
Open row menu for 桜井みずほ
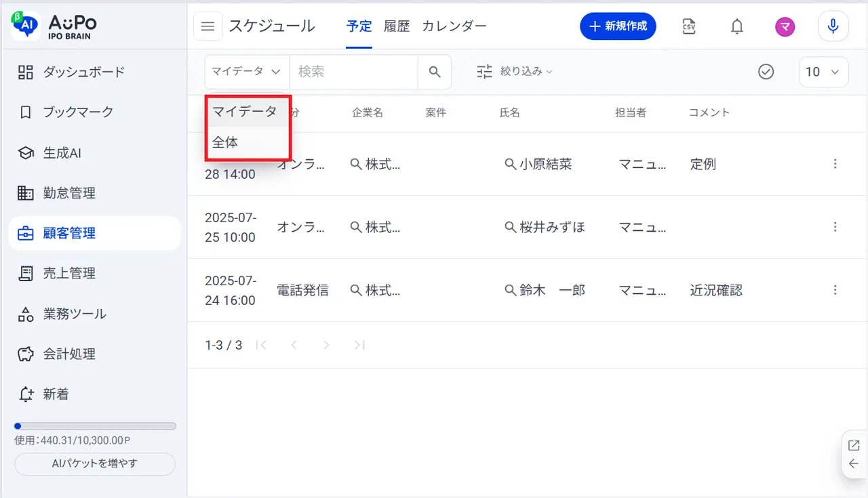tap(835, 227)
